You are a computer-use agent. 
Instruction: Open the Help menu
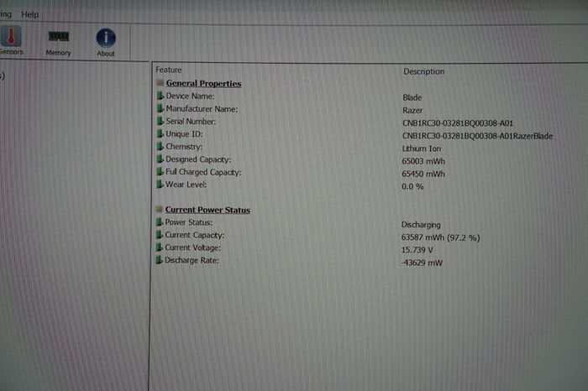tap(30, 14)
